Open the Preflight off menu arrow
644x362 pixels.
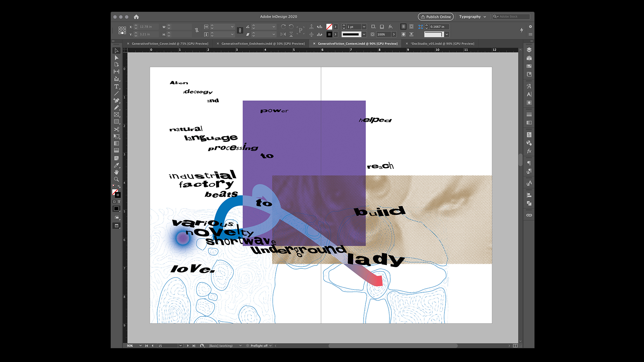tap(271, 346)
